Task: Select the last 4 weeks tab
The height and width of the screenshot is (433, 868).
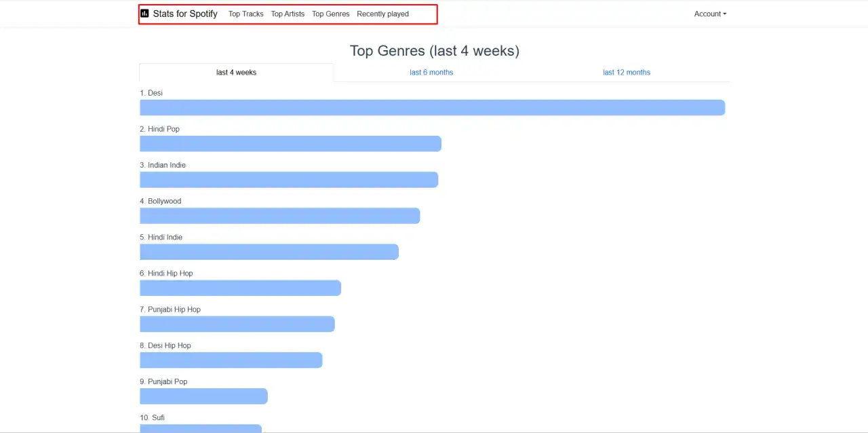Action: 236,73
